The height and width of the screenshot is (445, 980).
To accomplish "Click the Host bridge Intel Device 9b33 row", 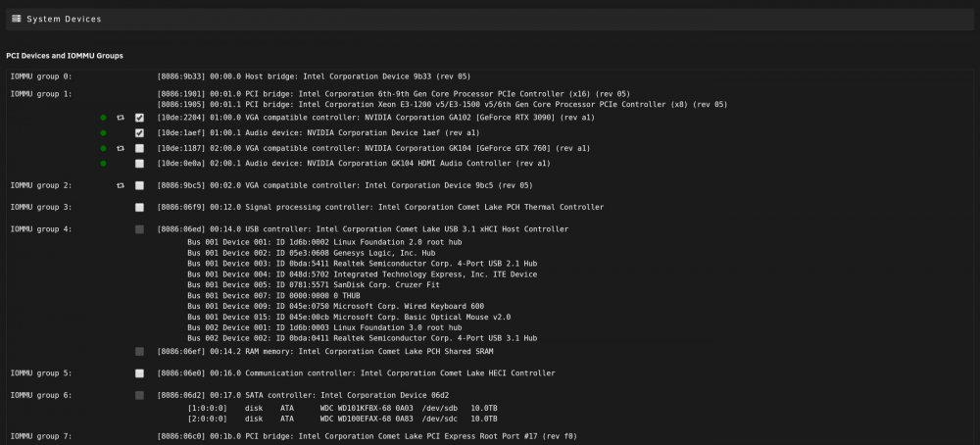I will point(314,76).
